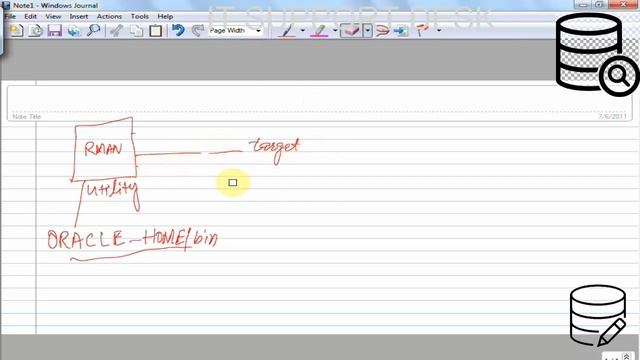The width and height of the screenshot is (640, 360).
Task: Select the Pen tool
Action: click(x=287, y=31)
